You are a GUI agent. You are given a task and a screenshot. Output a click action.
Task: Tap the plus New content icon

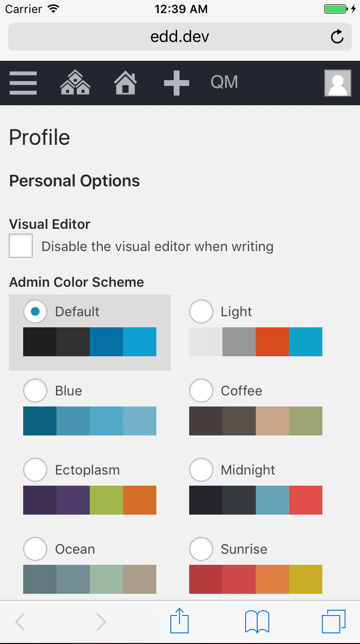[177, 83]
